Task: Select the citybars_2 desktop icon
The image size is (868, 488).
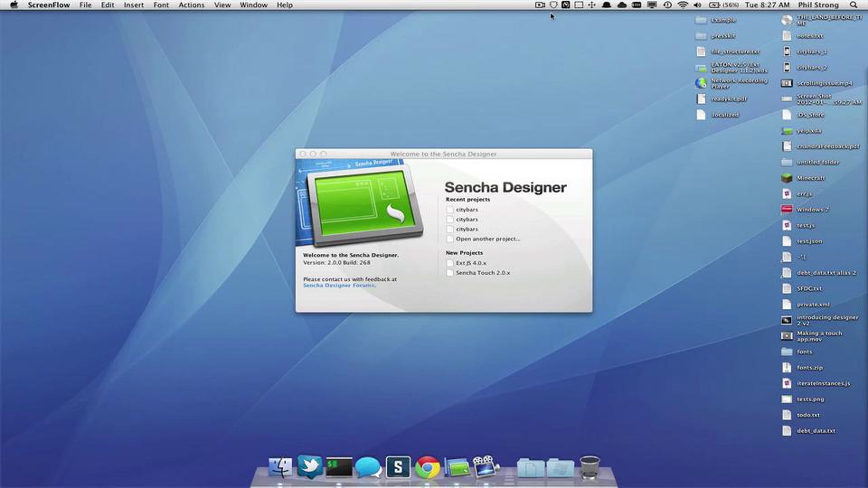Action: pos(787,67)
